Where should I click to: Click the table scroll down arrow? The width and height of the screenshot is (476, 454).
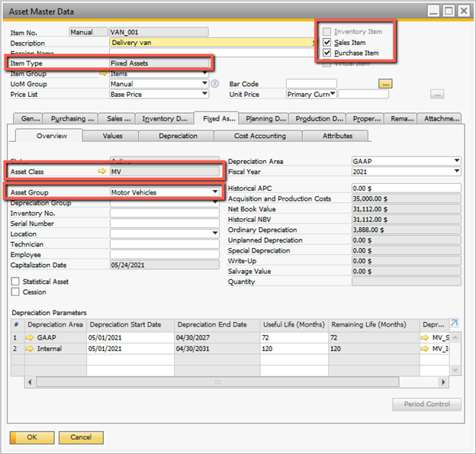point(455,370)
